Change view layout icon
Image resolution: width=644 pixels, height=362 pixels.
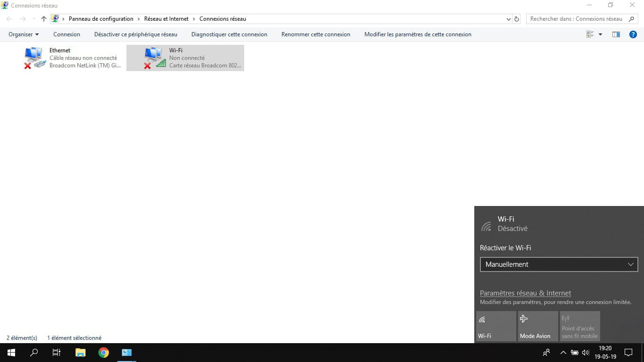coord(590,34)
